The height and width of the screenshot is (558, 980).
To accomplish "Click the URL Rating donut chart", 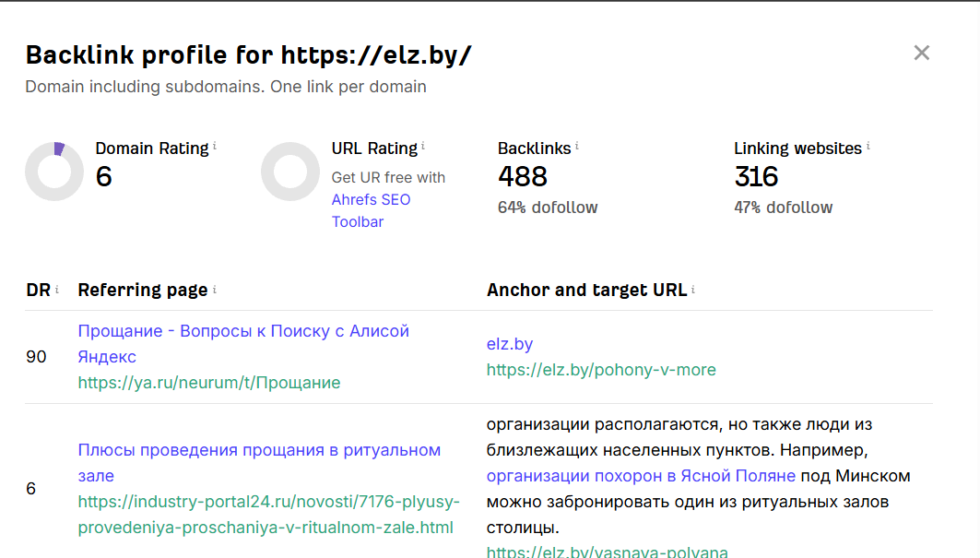I will (290, 172).
